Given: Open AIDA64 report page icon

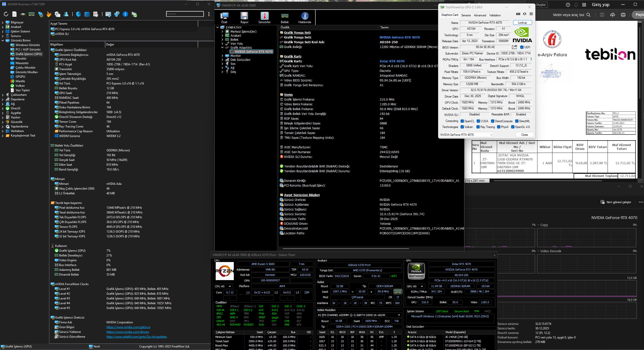Looking at the screenshot, I should 15,14.
